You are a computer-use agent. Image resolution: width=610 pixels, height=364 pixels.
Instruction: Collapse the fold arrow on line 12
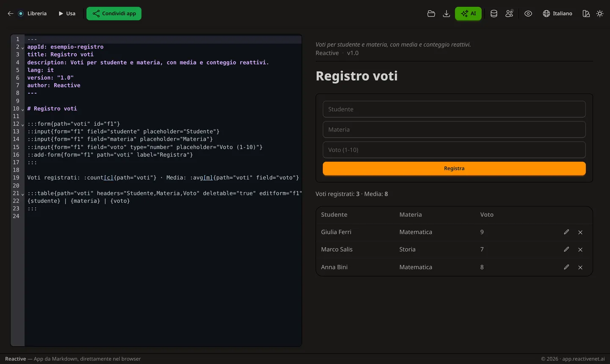22,124
